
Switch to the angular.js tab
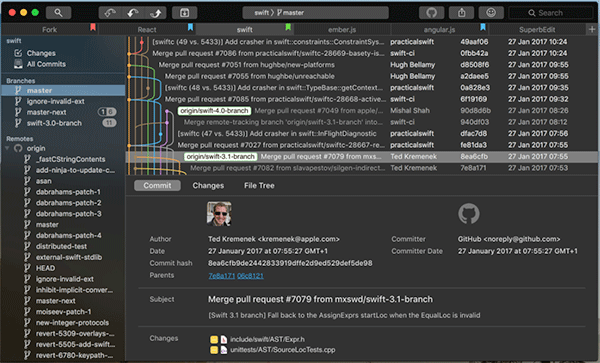439,29
